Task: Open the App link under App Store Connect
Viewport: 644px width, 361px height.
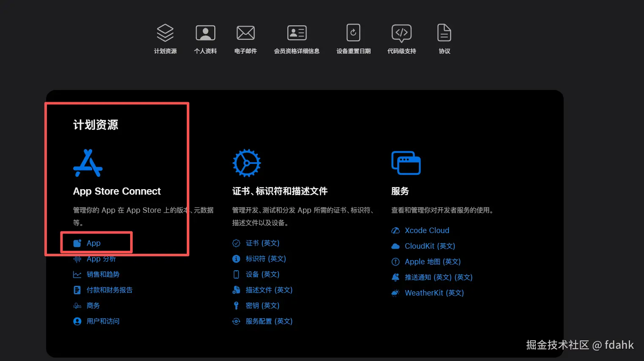Action: point(93,243)
